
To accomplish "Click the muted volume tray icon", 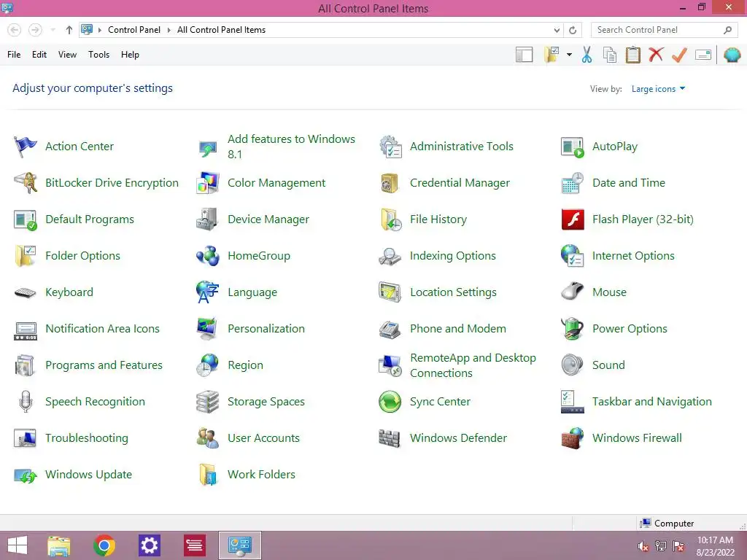I will click(x=643, y=546).
